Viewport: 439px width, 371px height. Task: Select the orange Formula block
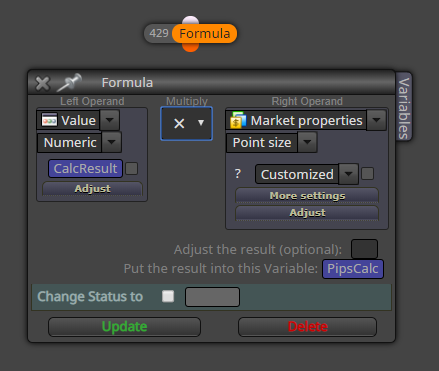(204, 33)
